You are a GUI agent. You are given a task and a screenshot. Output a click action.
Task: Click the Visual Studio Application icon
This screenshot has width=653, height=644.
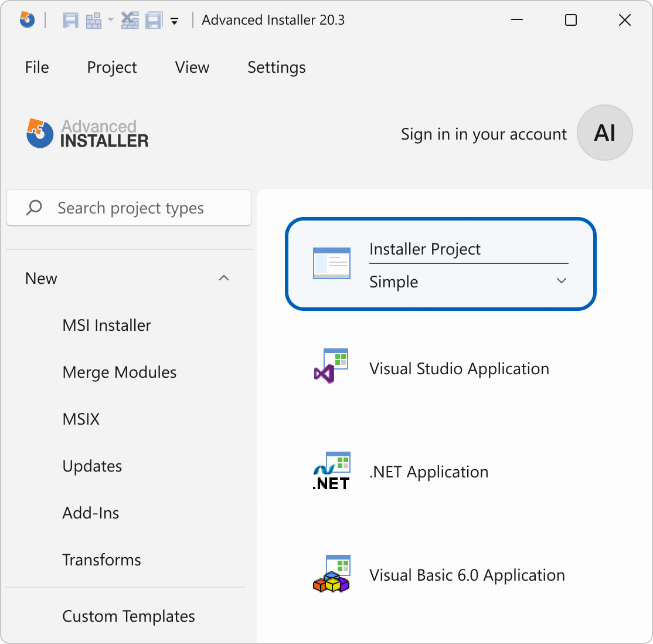click(331, 366)
